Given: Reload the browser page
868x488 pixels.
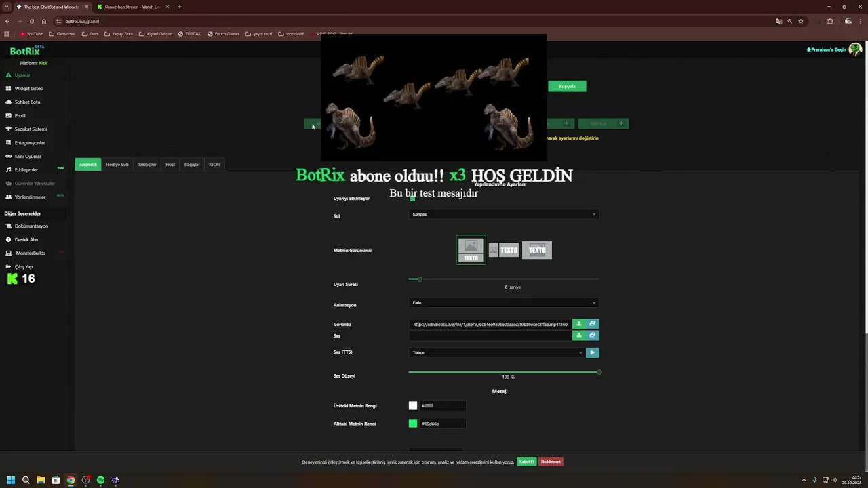Looking at the screenshot, I should pyautogui.click(x=31, y=21).
